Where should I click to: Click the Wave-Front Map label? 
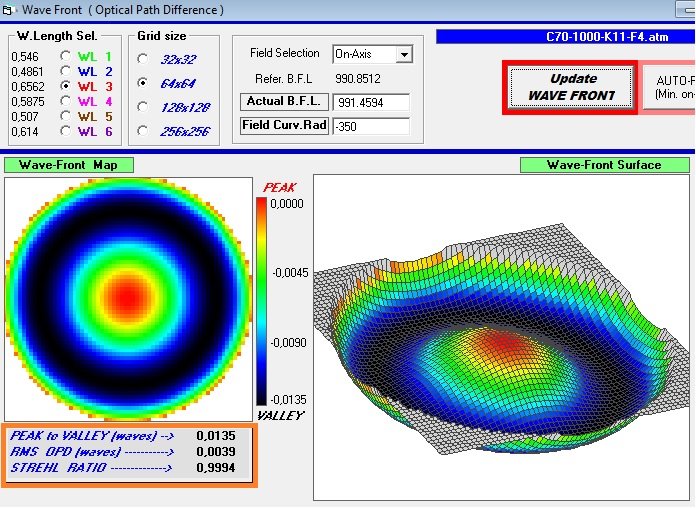pyautogui.click(x=68, y=165)
